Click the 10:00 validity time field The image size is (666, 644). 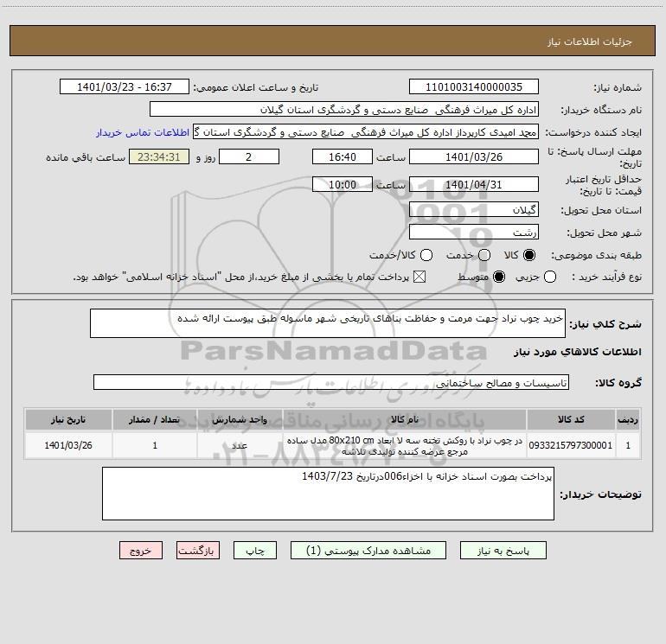pyautogui.click(x=343, y=184)
